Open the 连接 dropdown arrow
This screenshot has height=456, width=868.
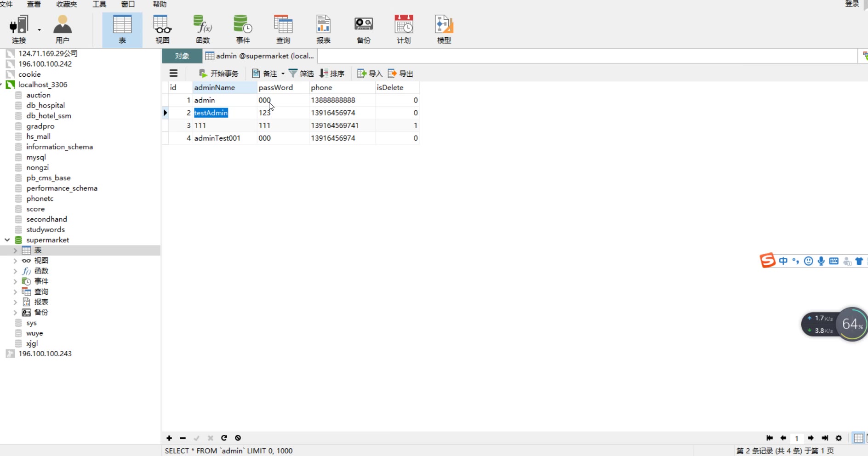40,30
